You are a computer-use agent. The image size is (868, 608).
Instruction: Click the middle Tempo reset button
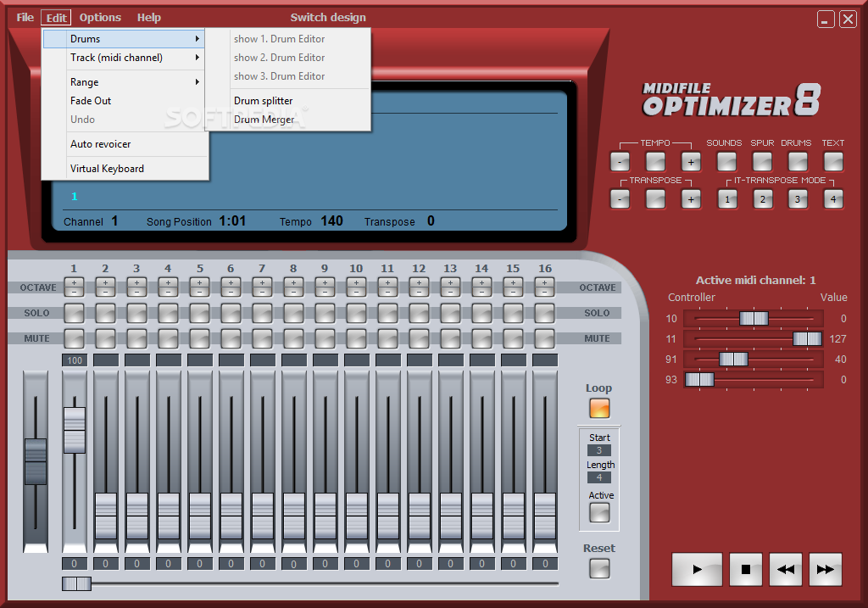coord(655,162)
